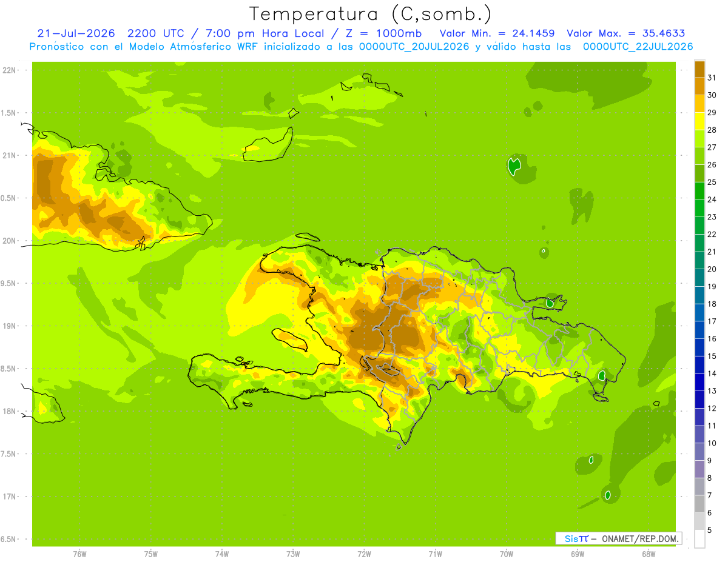Select the "71W" longitude label
The image size is (728, 562).
(x=435, y=554)
